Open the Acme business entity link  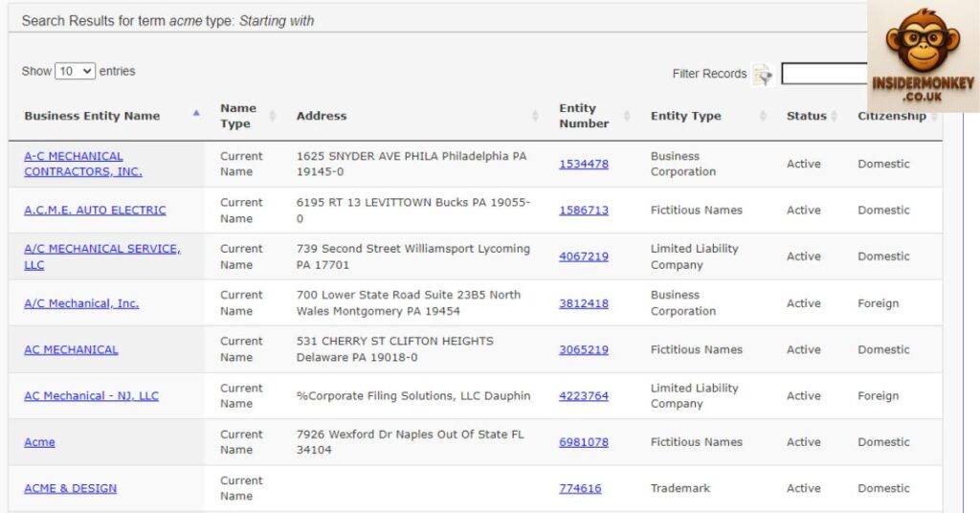[x=39, y=442]
